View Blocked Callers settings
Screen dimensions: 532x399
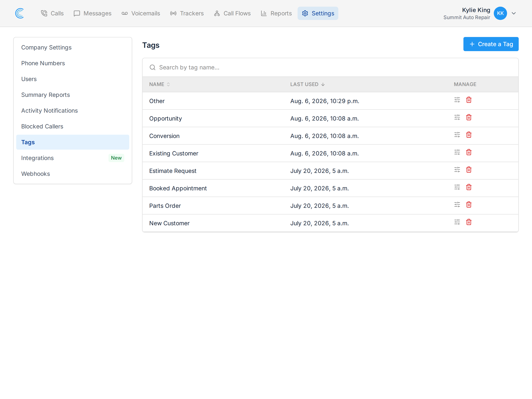coord(73,127)
